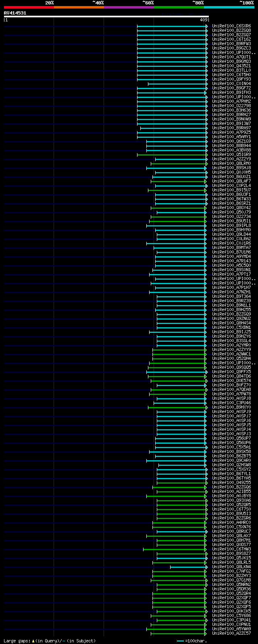Open the UniRef100_A7QEA8 entry

pyautogui.click(x=231, y=390)
